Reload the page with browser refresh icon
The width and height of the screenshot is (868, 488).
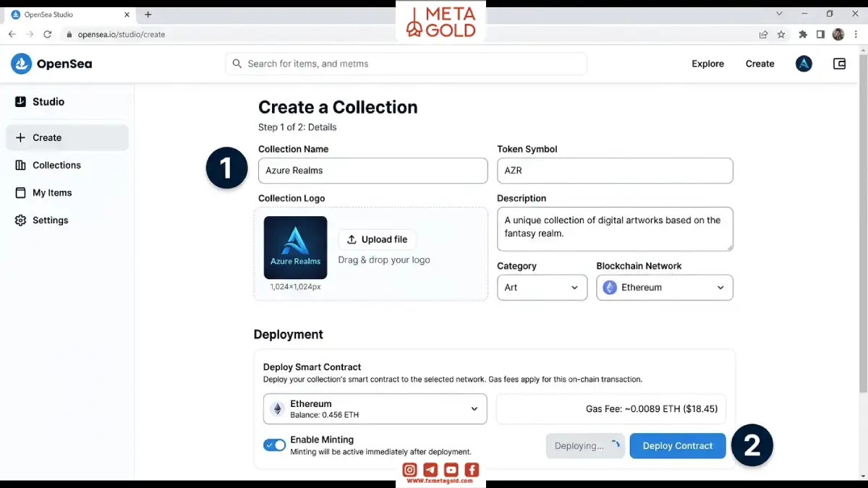point(48,34)
